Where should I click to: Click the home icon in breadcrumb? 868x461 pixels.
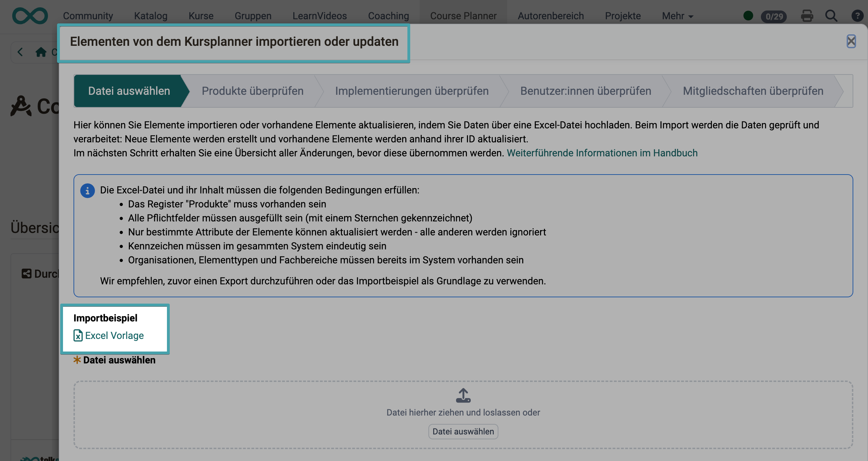(41, 52)
